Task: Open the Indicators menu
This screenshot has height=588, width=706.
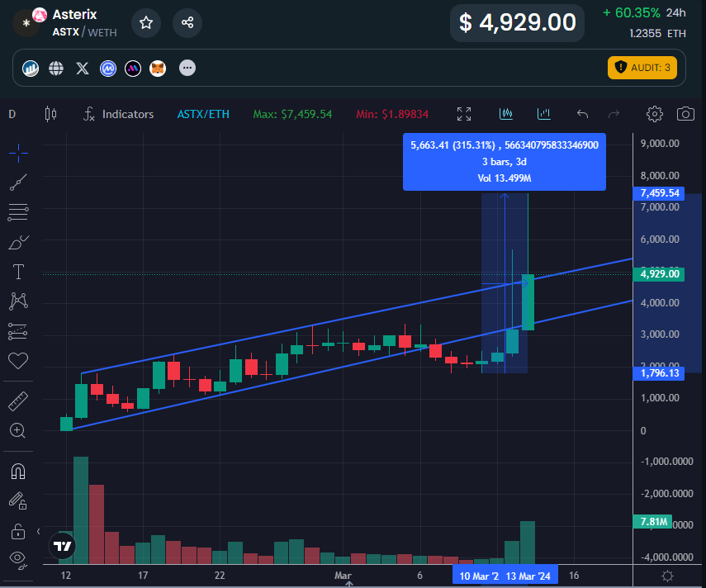Action: pos(119,114)
